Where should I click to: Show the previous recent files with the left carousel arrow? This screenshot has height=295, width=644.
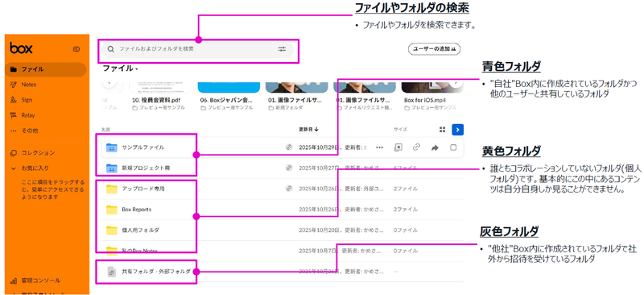pos(109,82)
